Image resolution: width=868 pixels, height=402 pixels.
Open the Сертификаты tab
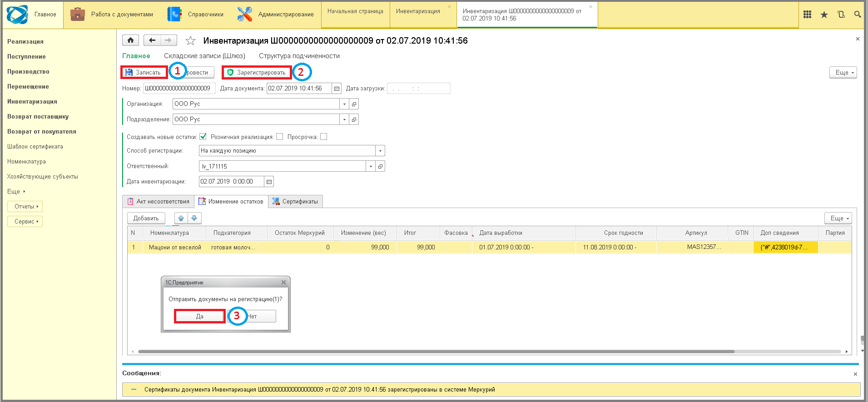pyautogui.click(x=296, y=202)
